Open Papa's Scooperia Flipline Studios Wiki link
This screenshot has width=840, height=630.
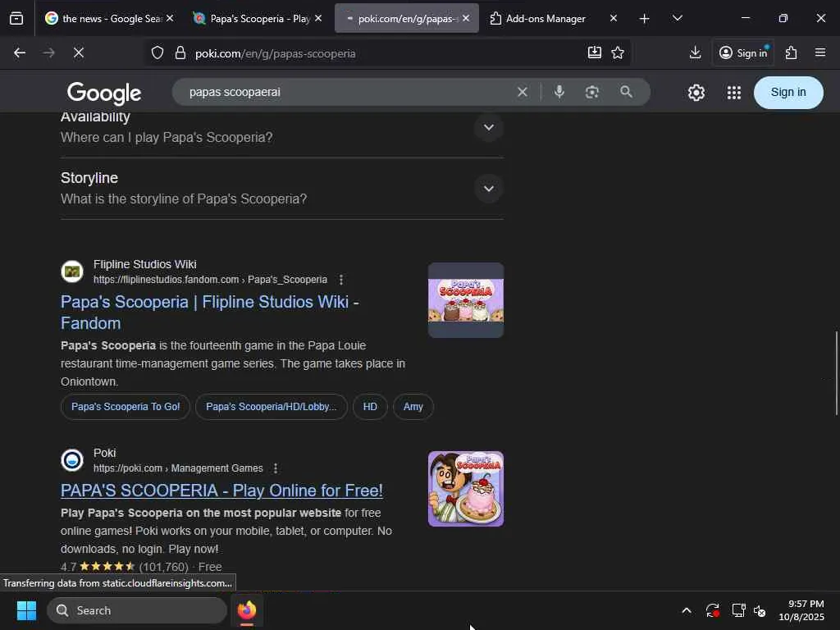click(x=210, y=313)
